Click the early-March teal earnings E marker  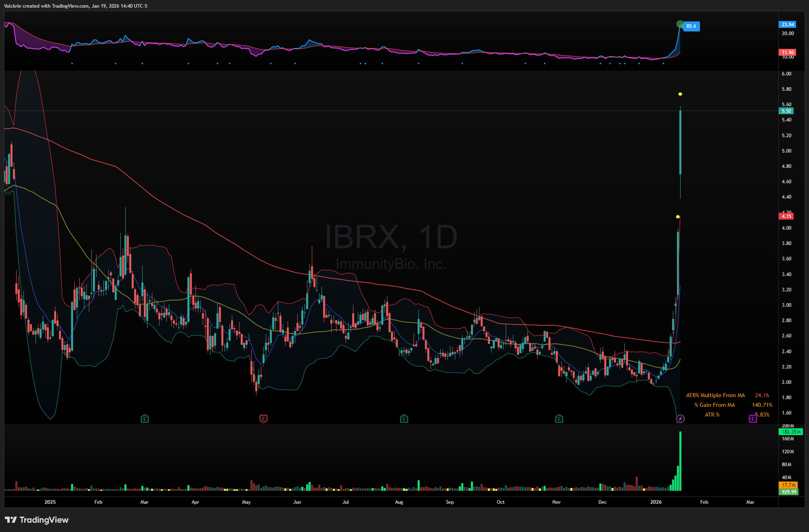145,419
